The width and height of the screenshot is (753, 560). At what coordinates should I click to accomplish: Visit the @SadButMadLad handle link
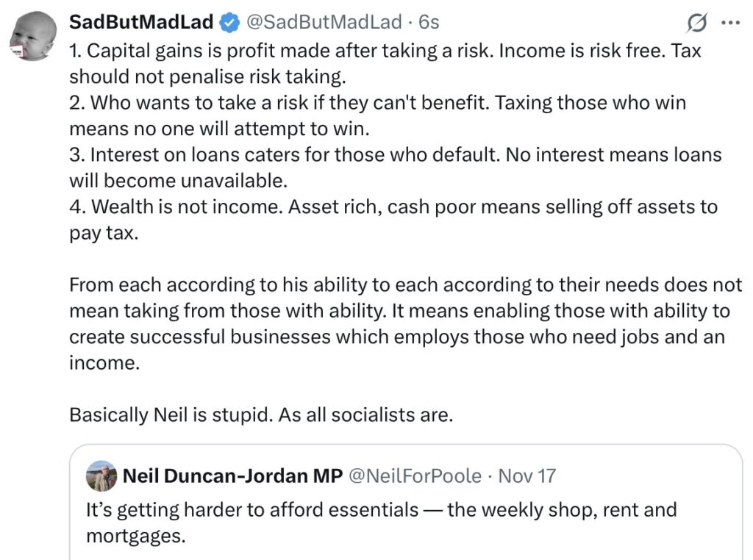[323, 23]
